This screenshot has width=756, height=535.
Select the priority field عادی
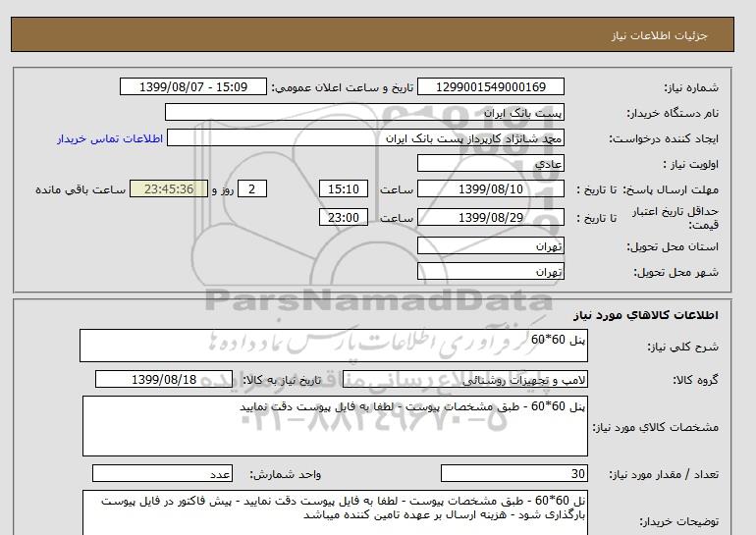coord(490,164)
